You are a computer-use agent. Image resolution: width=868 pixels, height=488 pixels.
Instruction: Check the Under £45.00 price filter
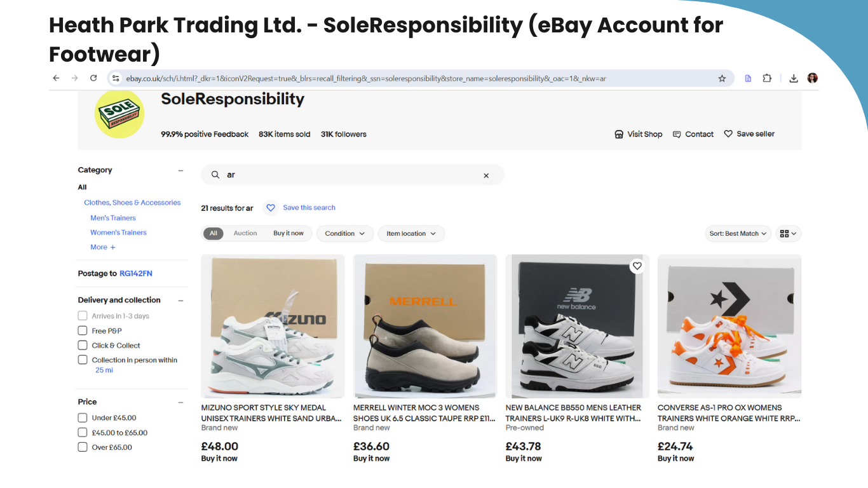point(83,417)
